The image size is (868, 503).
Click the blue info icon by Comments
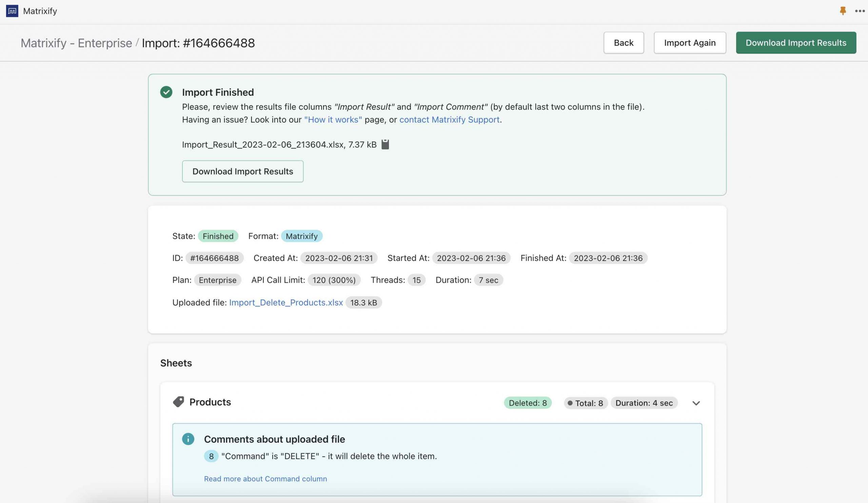tap(188, 439)
